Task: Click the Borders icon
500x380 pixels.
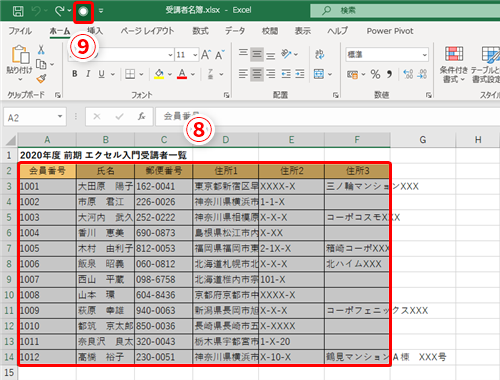Action: 130,74
